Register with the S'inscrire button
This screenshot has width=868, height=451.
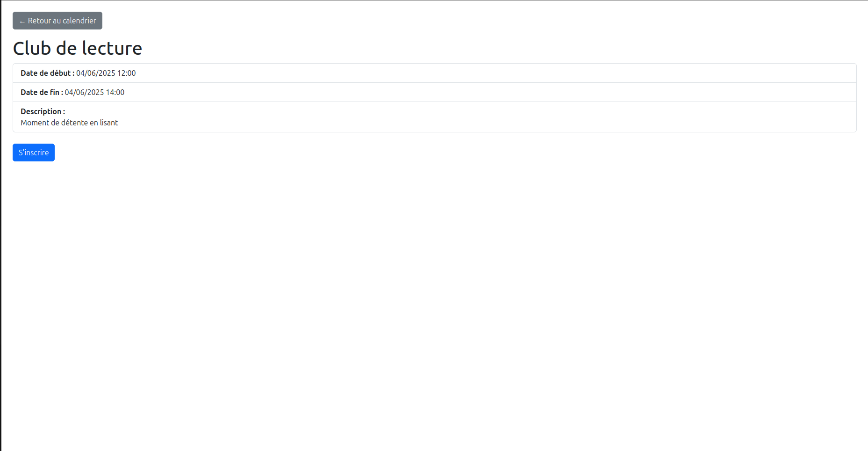(34, 153)
